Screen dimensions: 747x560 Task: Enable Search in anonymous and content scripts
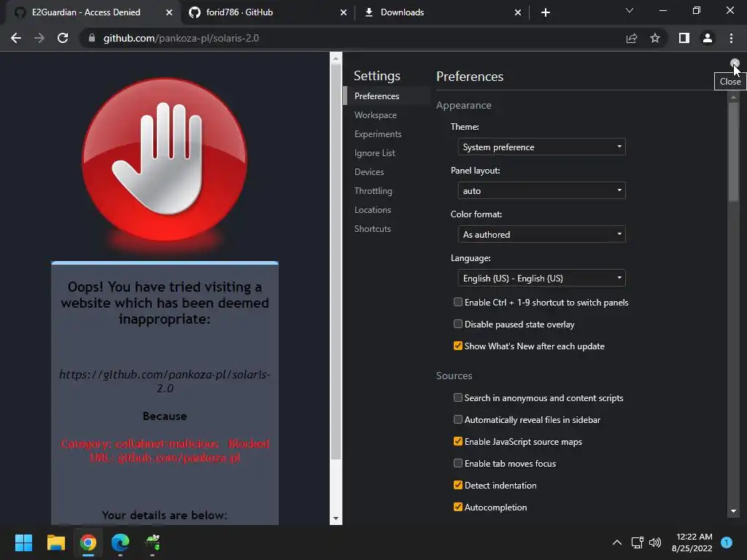coord(458,397)
